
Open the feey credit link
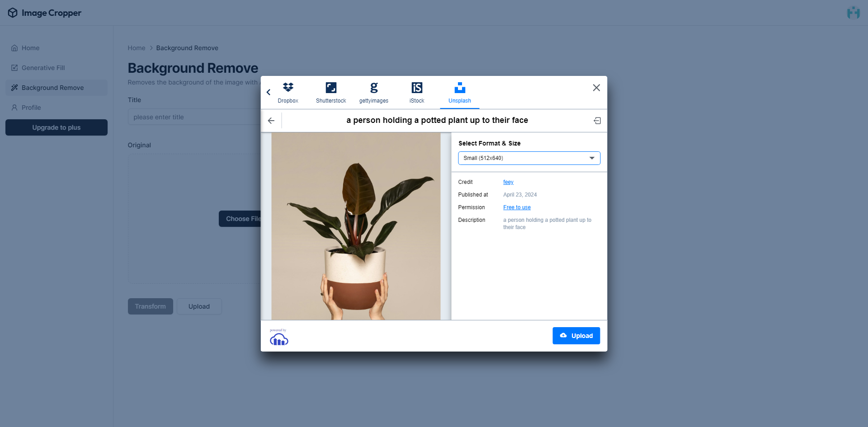click(508, 182)
